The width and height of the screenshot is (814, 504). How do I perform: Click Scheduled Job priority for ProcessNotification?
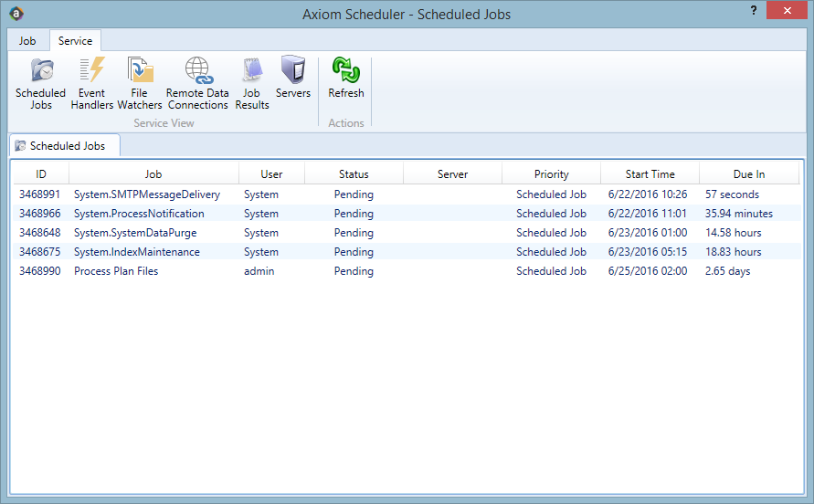coord(551,214)
